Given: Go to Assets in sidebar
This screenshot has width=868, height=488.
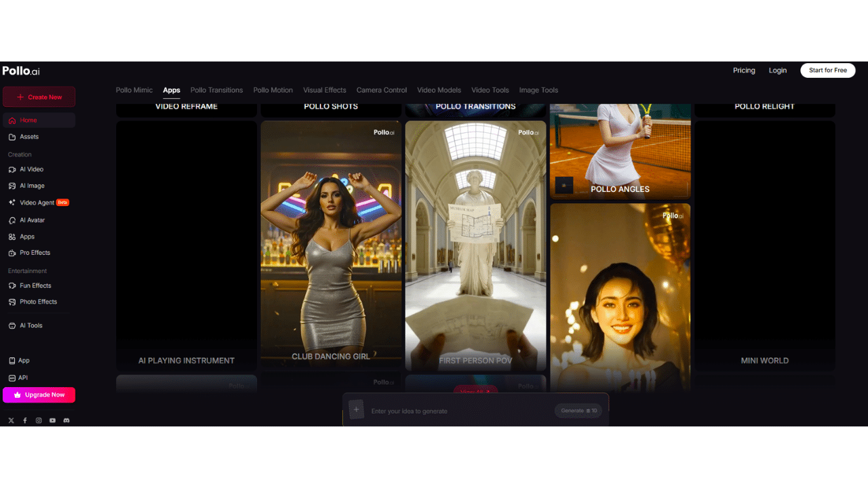Looking at the screenshot, I should [x=29, y=137].
